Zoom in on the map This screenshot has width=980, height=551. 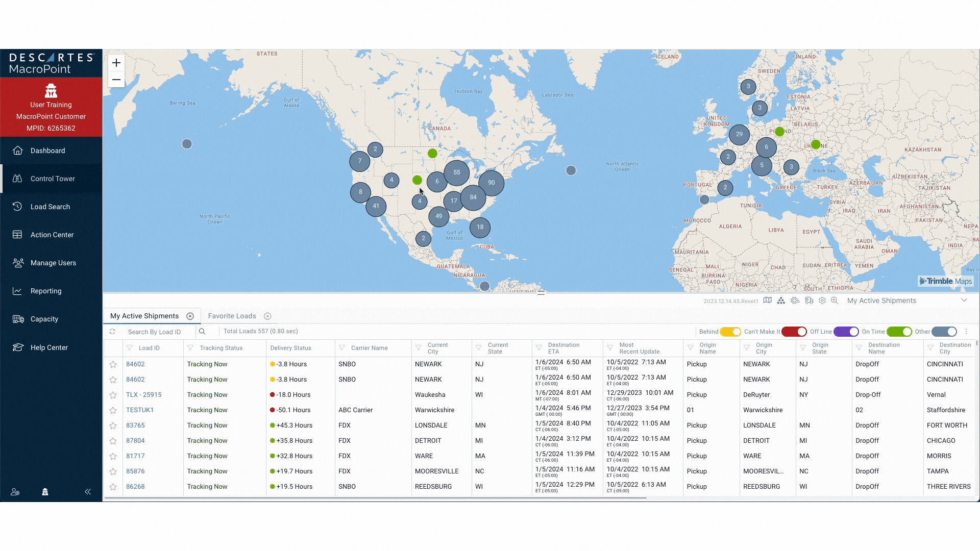(116, 63)
